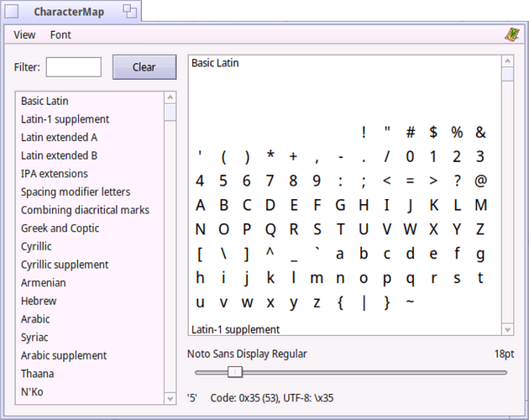The width and height of the screenshot is (529, 420).
Task: Select capital letter 'Q' in grid
Action: coord(270,229)
